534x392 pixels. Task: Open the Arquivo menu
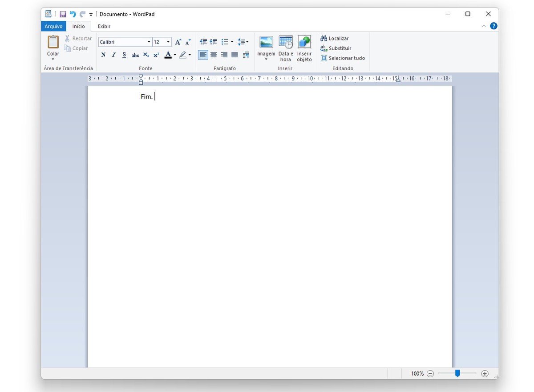click(53, 26)
